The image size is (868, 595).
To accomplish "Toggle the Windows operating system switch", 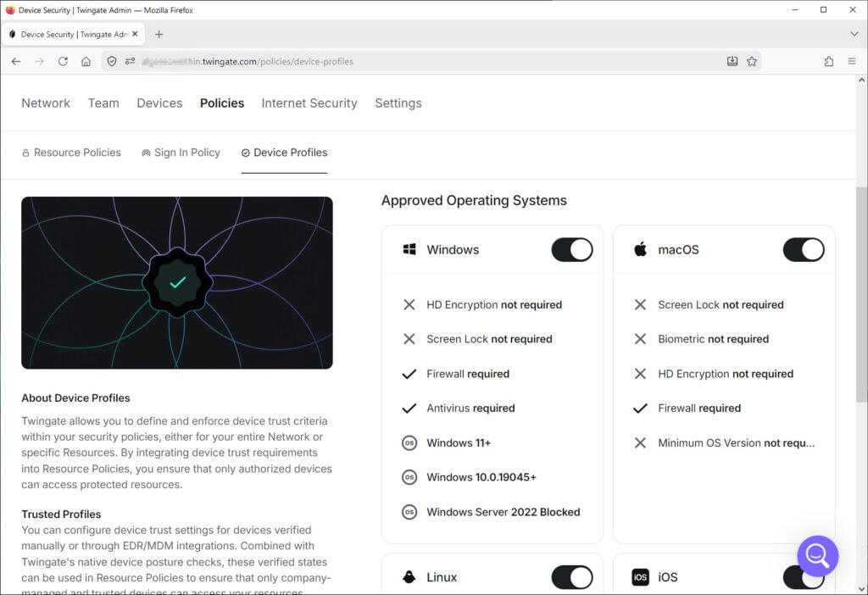I will click(572, 250).
